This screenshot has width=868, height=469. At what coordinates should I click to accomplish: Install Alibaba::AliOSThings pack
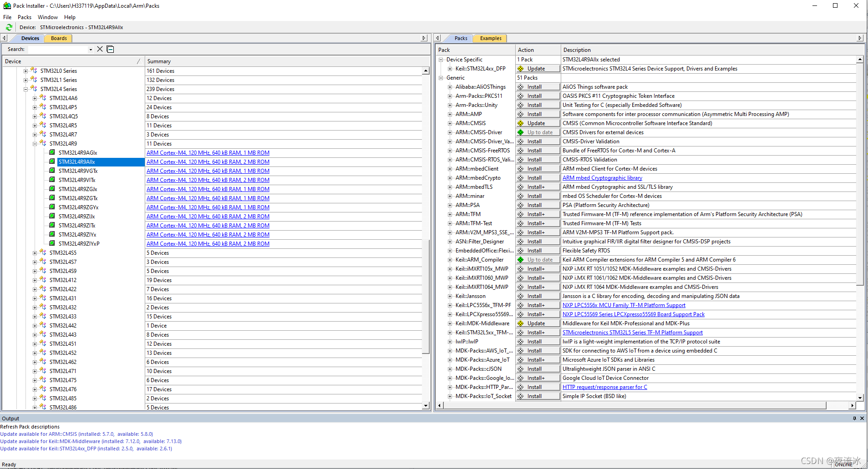[538, 87]
